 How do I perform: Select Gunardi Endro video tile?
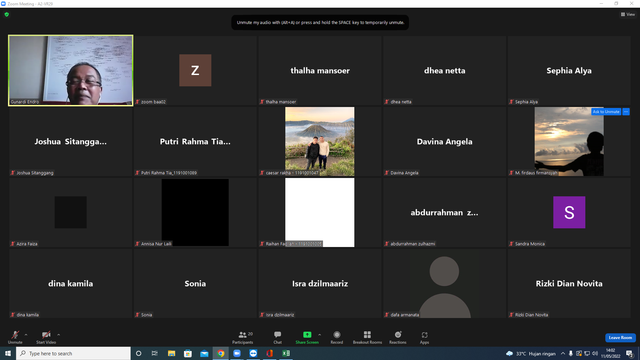(x=71, y=71)
